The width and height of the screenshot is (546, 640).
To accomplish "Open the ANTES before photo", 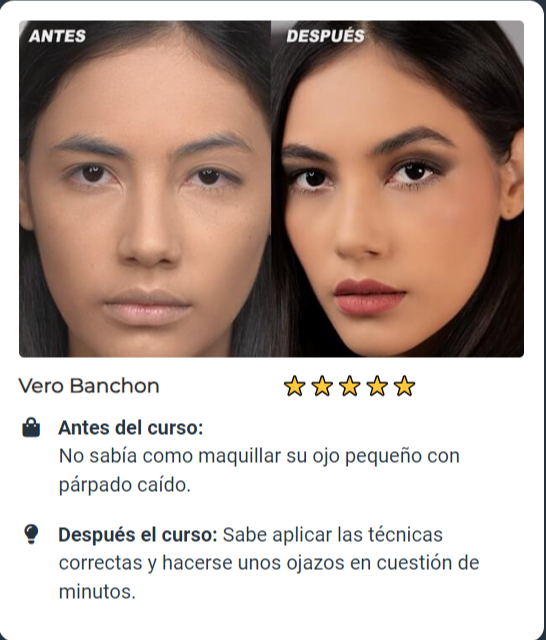I will [145, 189].
